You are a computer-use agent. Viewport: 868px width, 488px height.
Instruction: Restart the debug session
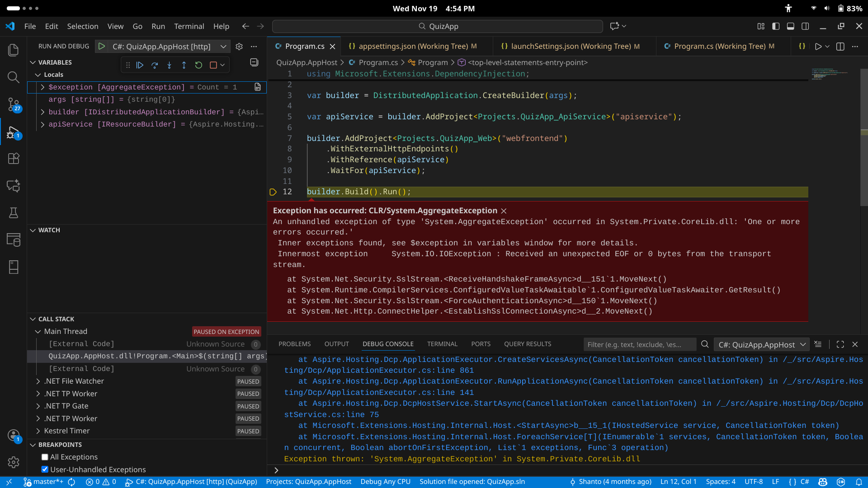(x=198, y=65)
